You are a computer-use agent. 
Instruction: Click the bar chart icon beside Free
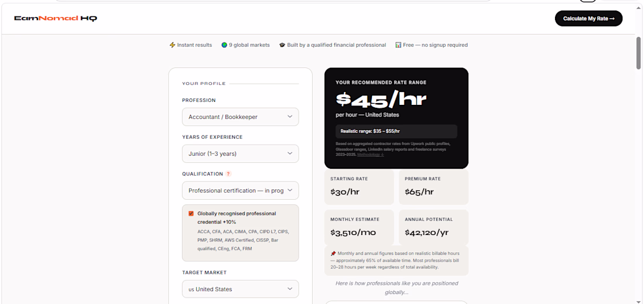coord(398,45)
